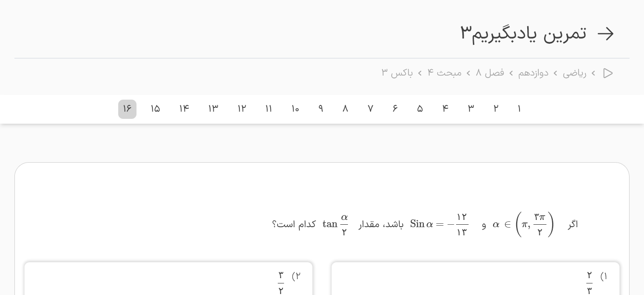
Task: Navigate to مبحث ۴ breadcrumb
Action: (445, 73)
